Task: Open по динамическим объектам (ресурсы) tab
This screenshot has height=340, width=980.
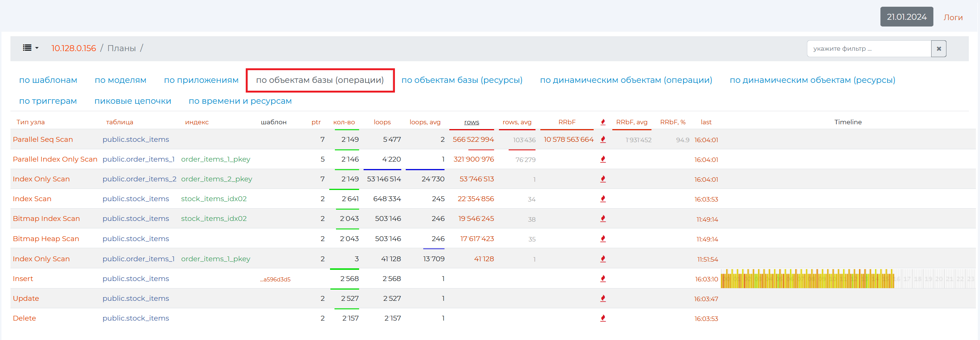Action: (x=812, y=80)
